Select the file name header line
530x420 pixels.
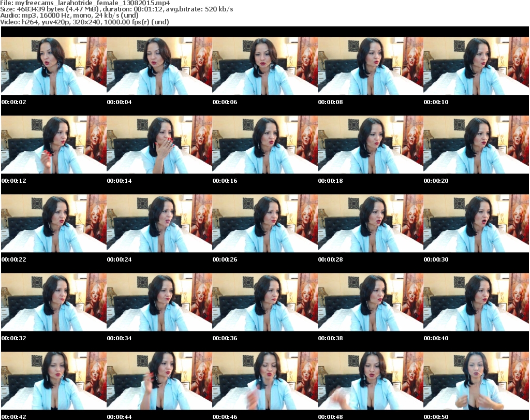[x=85, y=3]
